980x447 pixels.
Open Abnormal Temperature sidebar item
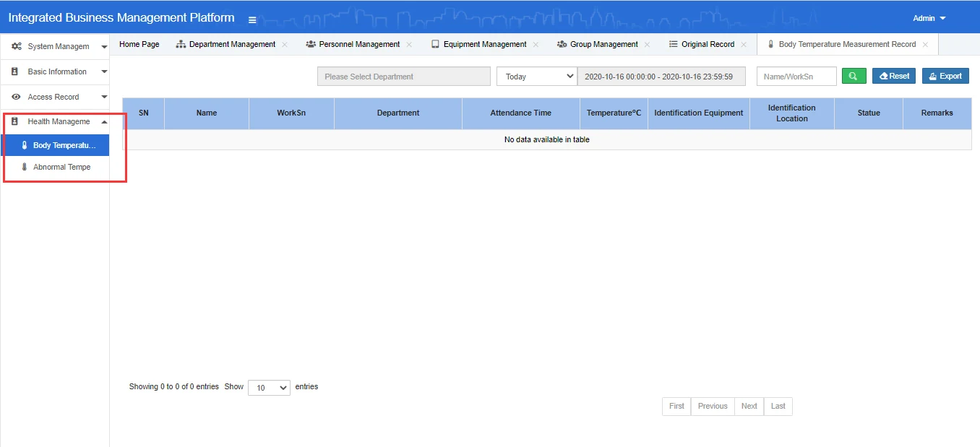[61, 167]
